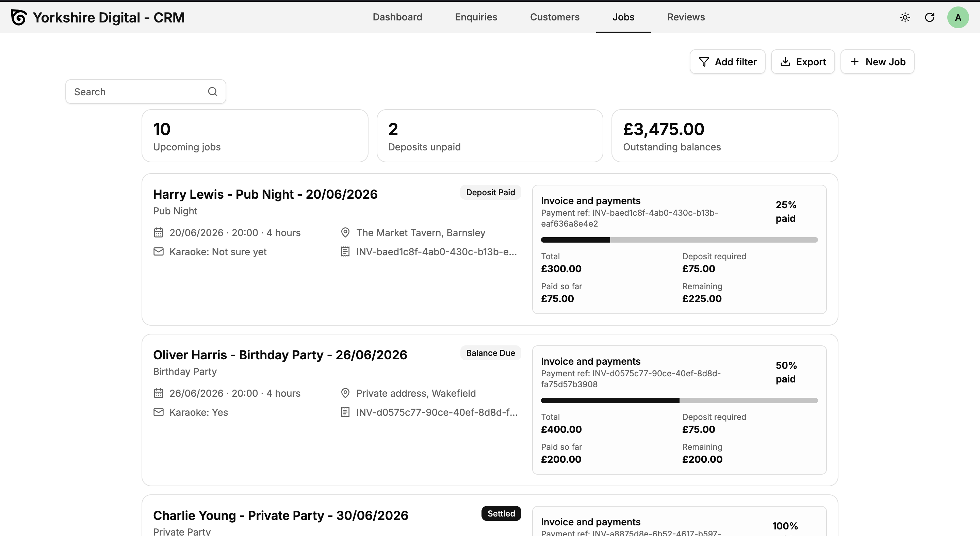Click the search magnifier icon
This screenshot has width=980, height=541.
click(x=213, y=92)
